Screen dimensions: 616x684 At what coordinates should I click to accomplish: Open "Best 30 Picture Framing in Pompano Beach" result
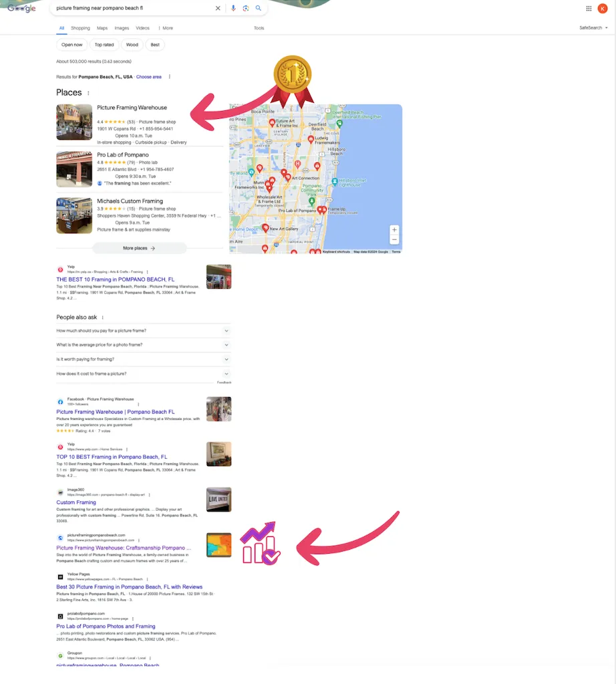130,587
